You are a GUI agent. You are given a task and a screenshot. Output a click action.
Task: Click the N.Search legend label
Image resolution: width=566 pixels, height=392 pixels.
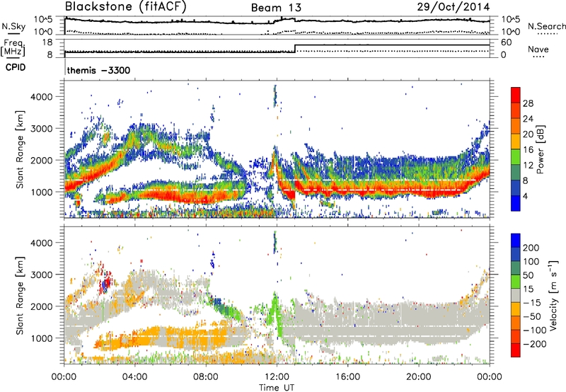(546, 26)
